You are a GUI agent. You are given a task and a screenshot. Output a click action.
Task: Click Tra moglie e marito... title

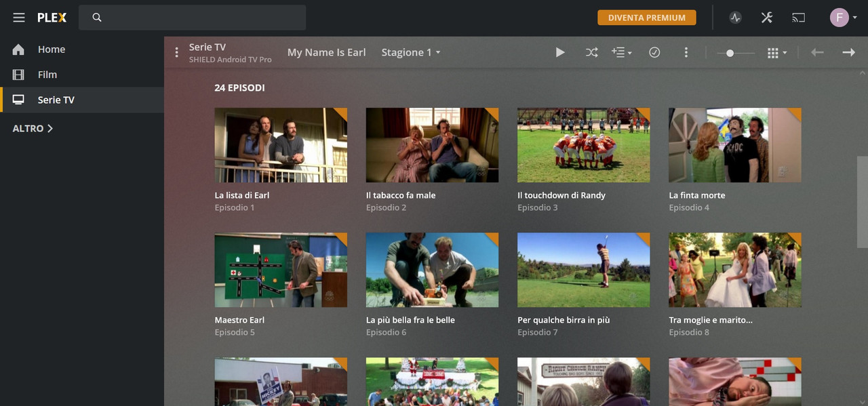[711, 320]
